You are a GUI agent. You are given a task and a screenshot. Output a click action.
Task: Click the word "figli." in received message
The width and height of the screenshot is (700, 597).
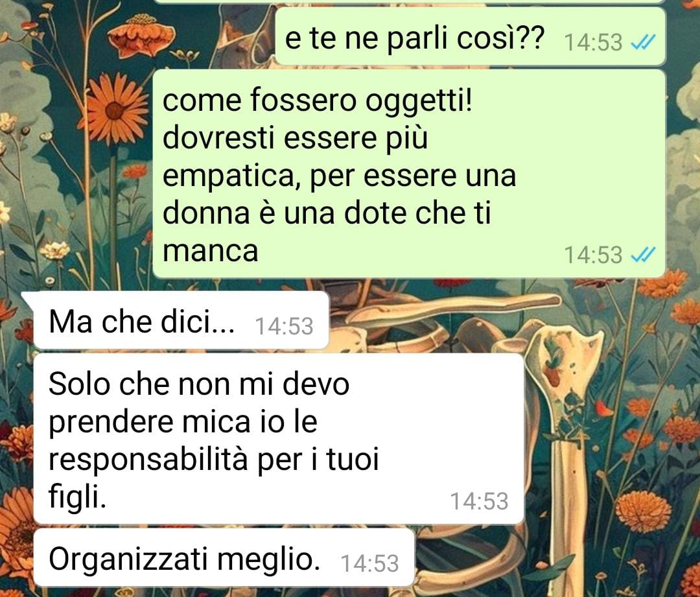click(x=77, y=497)
